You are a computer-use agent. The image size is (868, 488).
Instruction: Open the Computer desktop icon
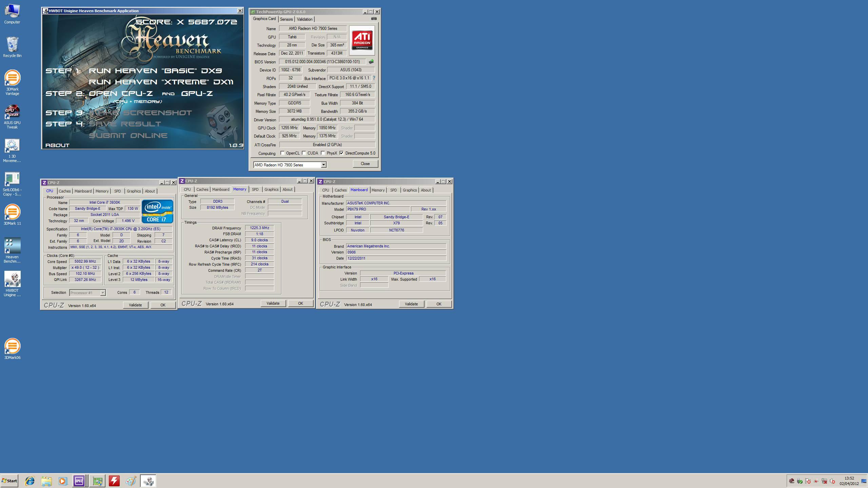tap(12, 14)
